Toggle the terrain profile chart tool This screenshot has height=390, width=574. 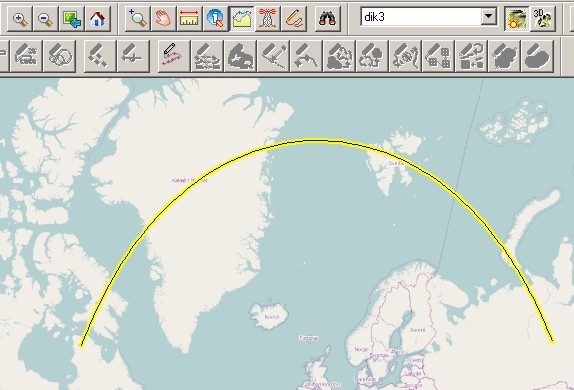[x=242, y=18]
